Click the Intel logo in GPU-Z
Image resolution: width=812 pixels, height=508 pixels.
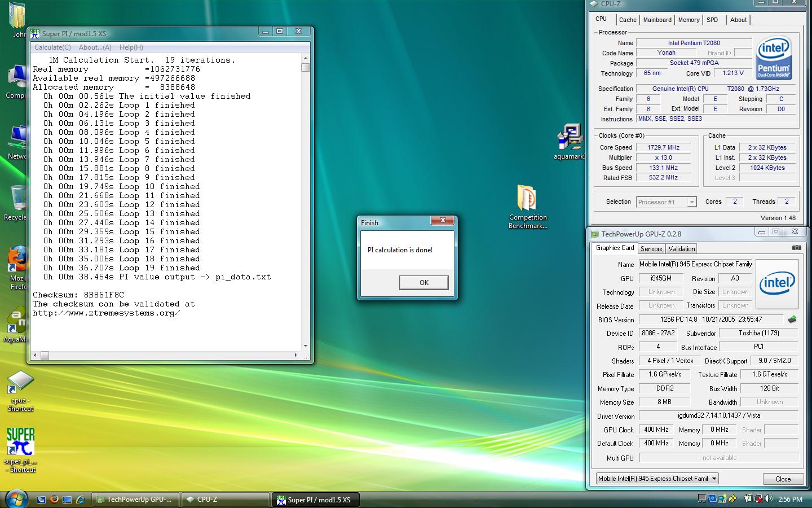[777, 284]
